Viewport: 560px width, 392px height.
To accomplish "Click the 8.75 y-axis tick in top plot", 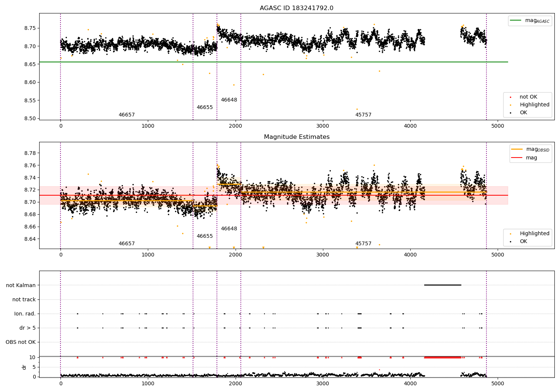I will point(29,28).
